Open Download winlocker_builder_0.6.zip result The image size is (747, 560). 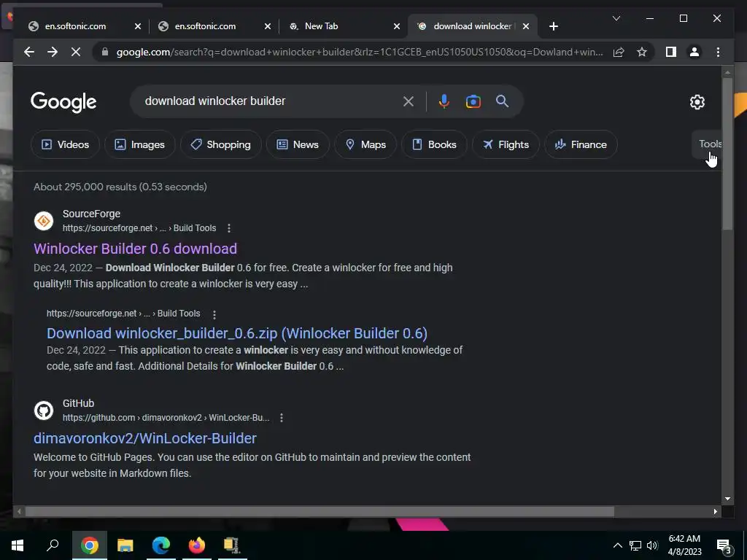237,333
